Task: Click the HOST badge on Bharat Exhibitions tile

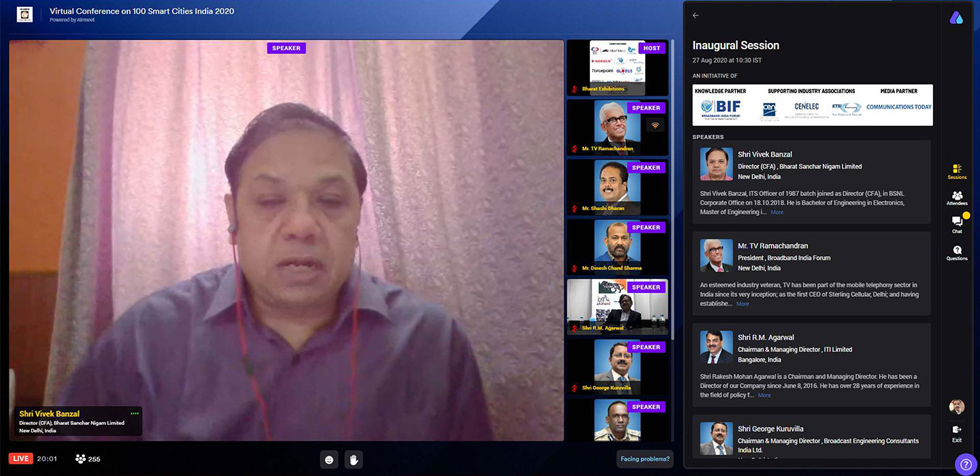Action: pos(651,48)
